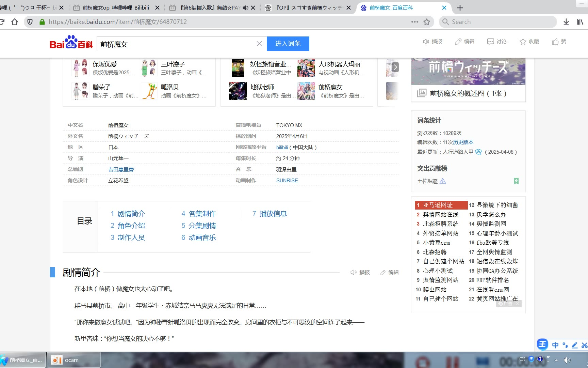
Task: Click the Baidu Baike logo
Action: click(71, 43)
